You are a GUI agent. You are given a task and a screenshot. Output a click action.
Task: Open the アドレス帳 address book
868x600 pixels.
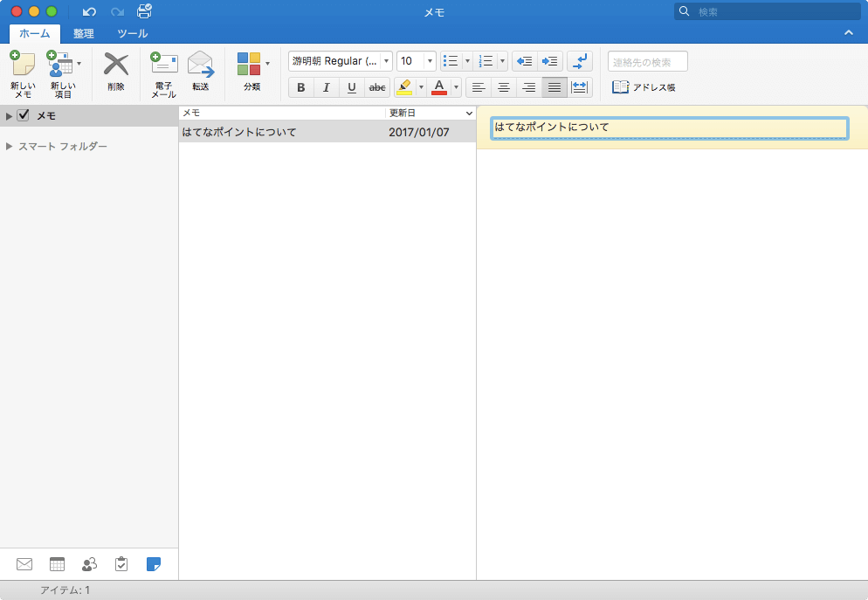click(x=644, y=87)
